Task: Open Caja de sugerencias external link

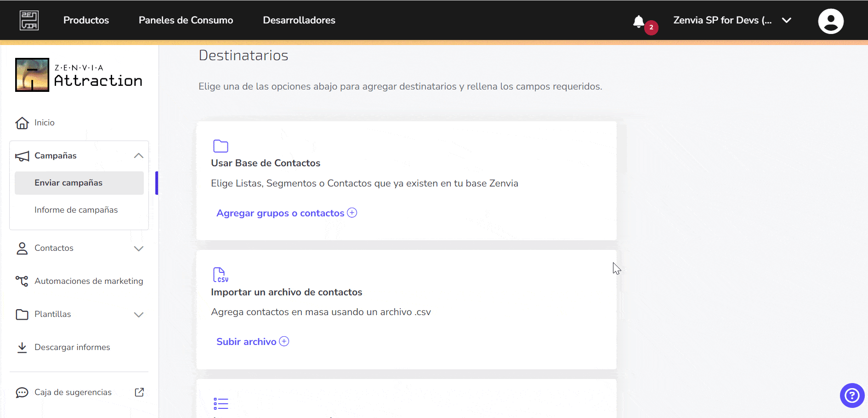Action: (x=139, y=392)
